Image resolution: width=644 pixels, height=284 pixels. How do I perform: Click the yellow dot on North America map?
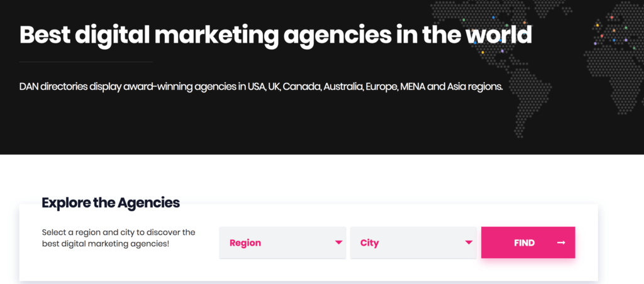click(x=482, y=52)
